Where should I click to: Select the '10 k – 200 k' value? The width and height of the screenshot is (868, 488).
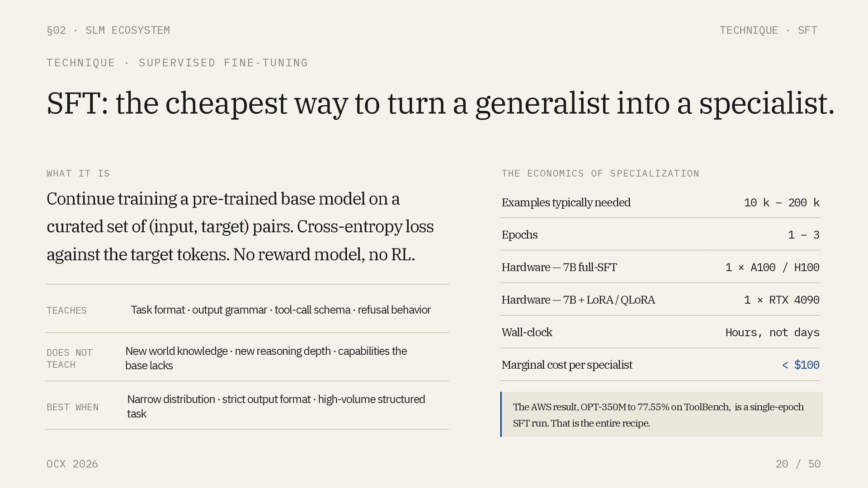(781, 203)
